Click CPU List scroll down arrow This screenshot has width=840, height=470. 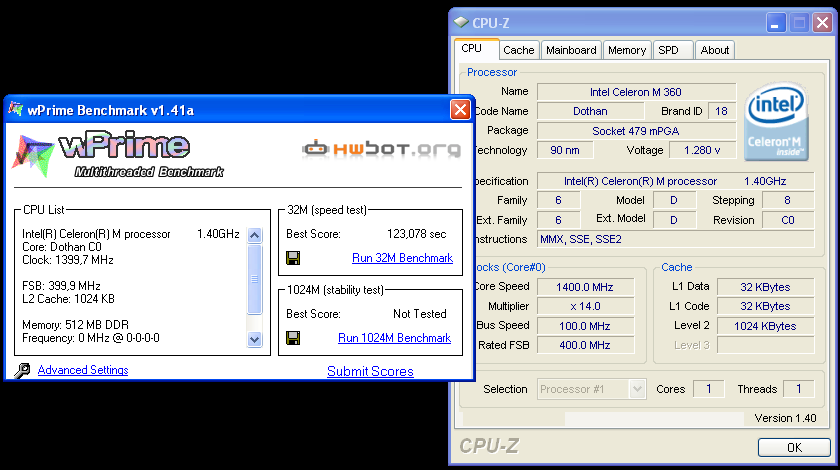pos(254,339)
